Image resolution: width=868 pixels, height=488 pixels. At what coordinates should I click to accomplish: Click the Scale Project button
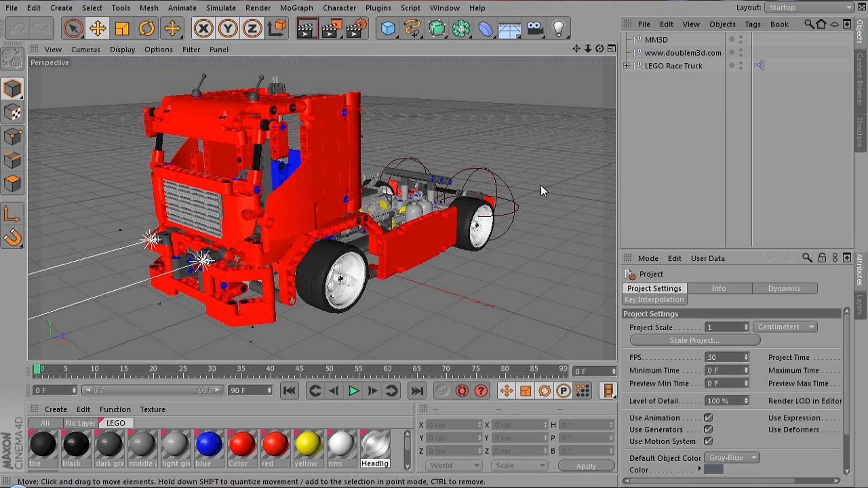[x=695, y=340]
